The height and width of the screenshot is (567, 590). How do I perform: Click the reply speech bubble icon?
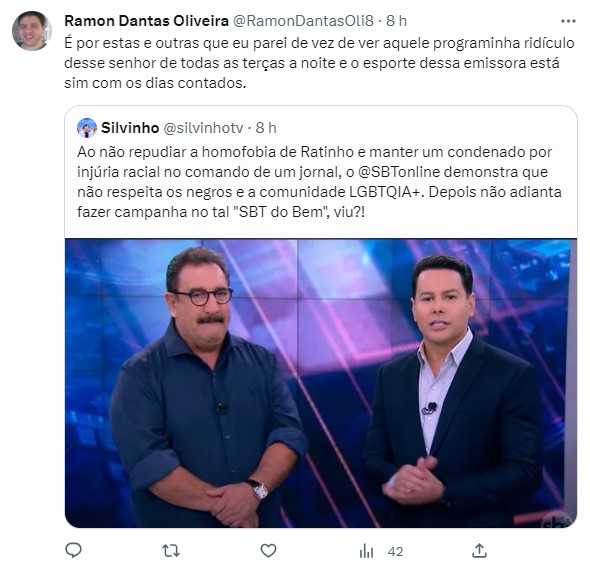point(73,550)
